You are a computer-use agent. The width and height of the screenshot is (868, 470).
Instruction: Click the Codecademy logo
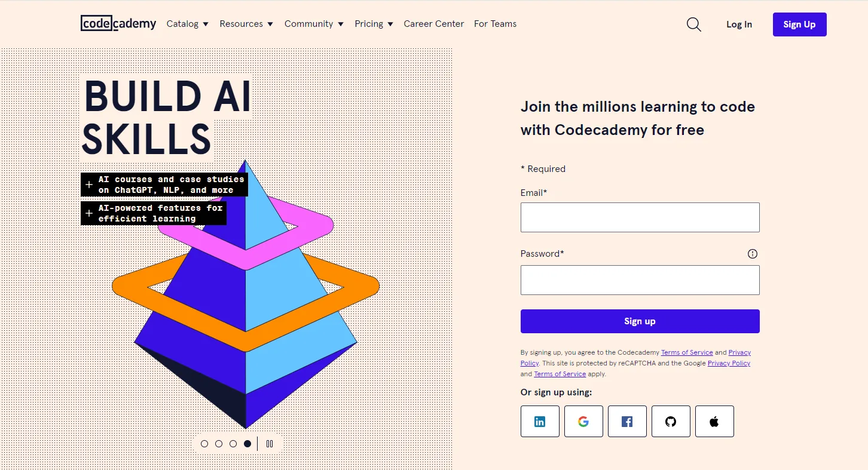coord(118,23)
